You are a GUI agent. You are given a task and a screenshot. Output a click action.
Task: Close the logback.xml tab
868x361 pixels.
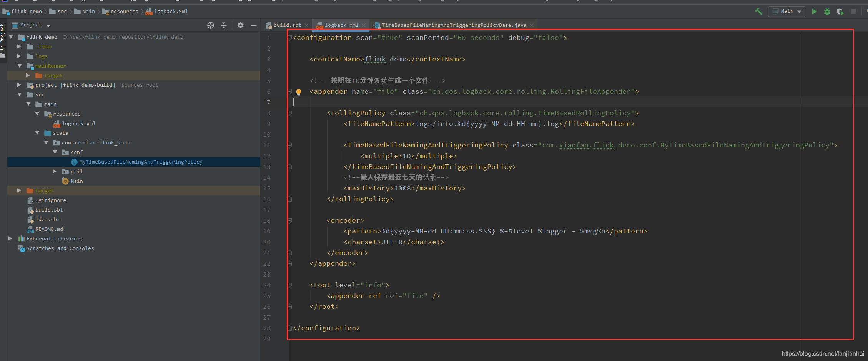tap(364, 25)
